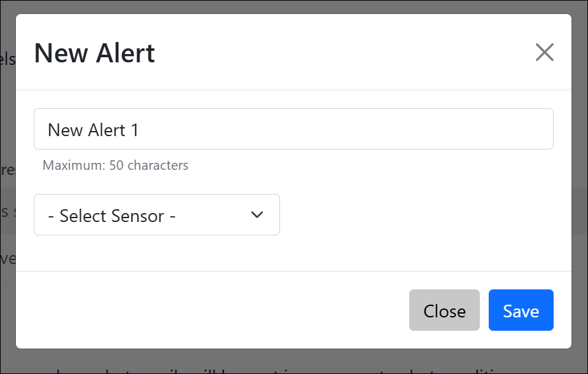Click the "Maximum: 50 characters" hint text

click(115, 165)
